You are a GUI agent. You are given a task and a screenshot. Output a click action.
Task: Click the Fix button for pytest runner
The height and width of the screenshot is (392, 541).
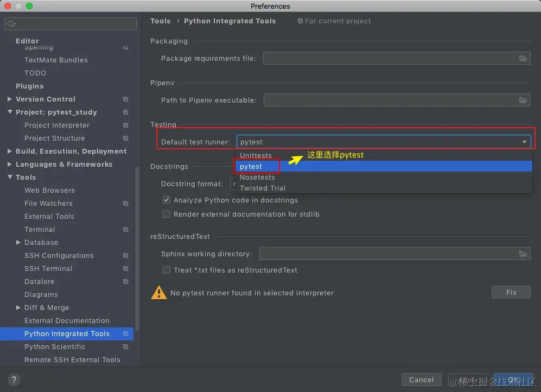tap(511, 292)
